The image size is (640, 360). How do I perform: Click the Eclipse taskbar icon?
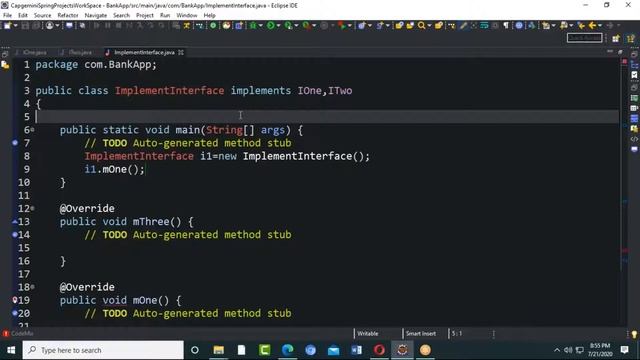click(402, 350)
